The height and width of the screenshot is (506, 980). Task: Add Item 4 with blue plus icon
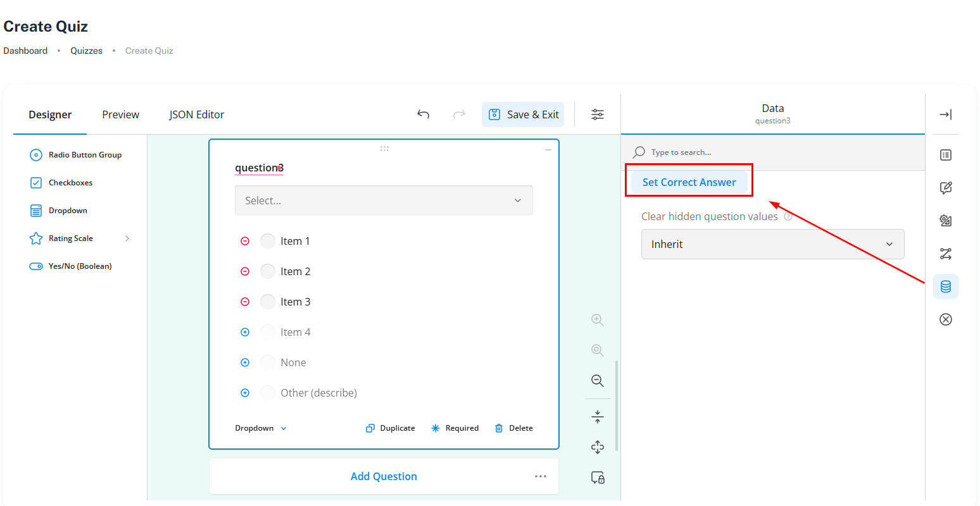click(245, 332)
